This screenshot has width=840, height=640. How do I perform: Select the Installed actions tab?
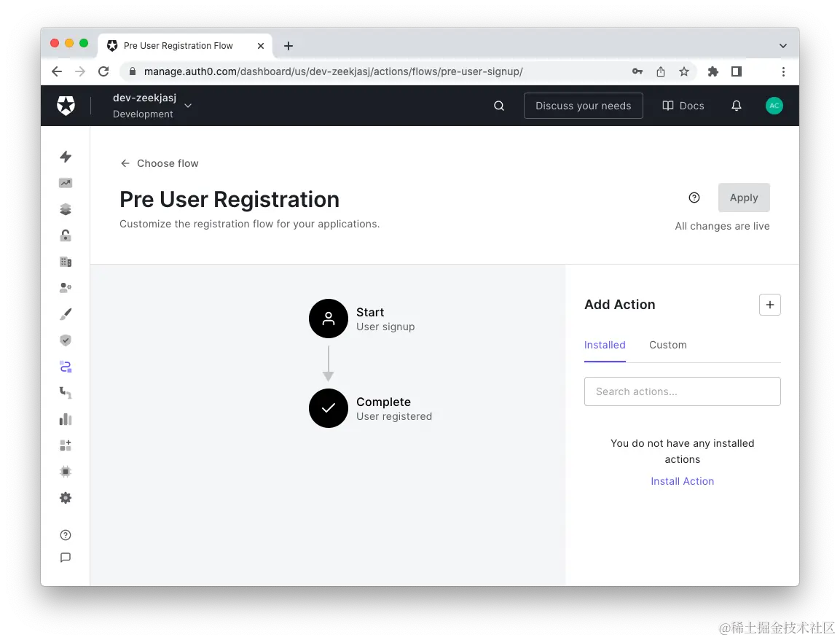[x=605, y=344]
